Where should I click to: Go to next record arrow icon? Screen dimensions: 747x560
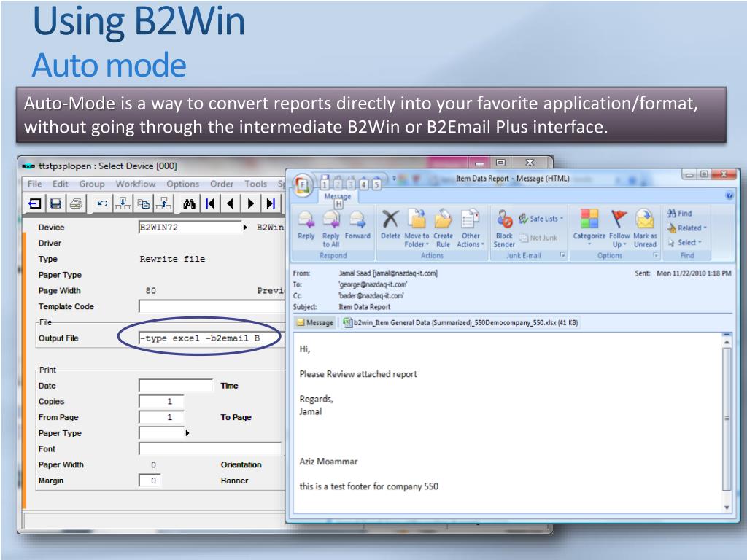[251, 204]
